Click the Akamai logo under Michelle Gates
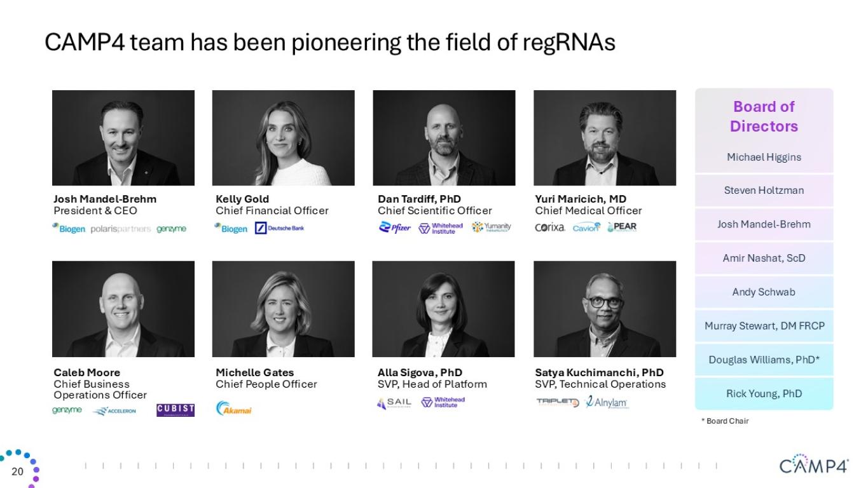The image size is (868, 488). click(x=233, y=409)
